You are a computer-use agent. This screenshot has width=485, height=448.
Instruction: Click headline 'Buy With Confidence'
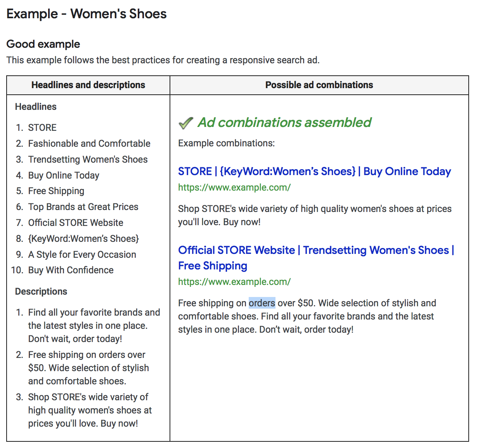coord(71,270)
